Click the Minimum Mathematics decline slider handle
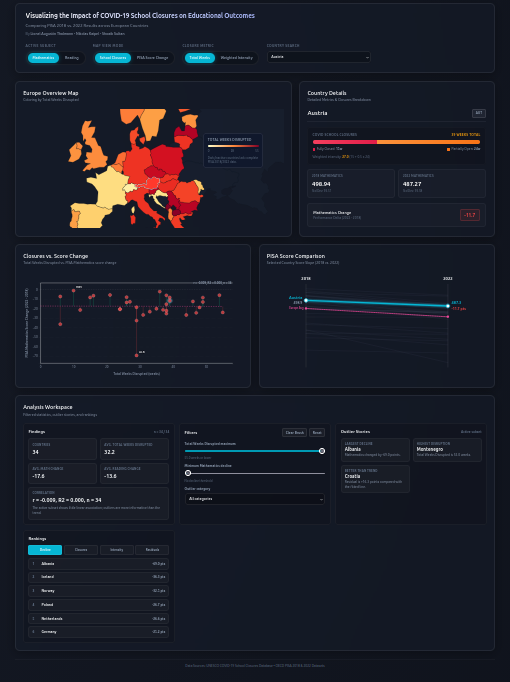Viewport: 510px width, 682px height. pyautogui.click(x=188, y=473)
